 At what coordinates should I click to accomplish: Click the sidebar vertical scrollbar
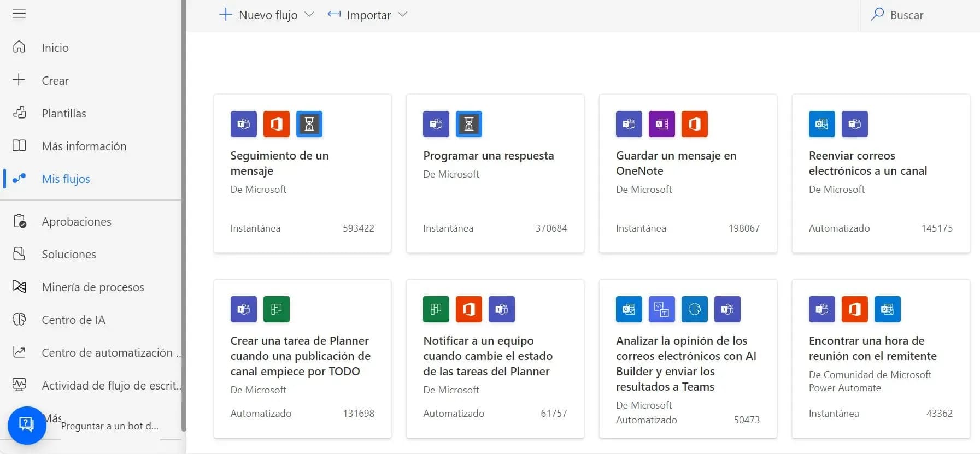pos(184,216)
